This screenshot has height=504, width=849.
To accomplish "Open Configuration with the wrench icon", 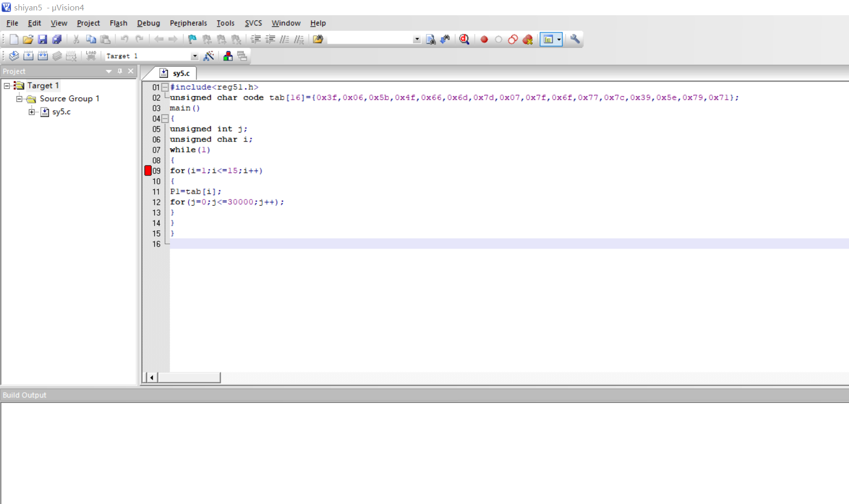I will tap(575, 39).
